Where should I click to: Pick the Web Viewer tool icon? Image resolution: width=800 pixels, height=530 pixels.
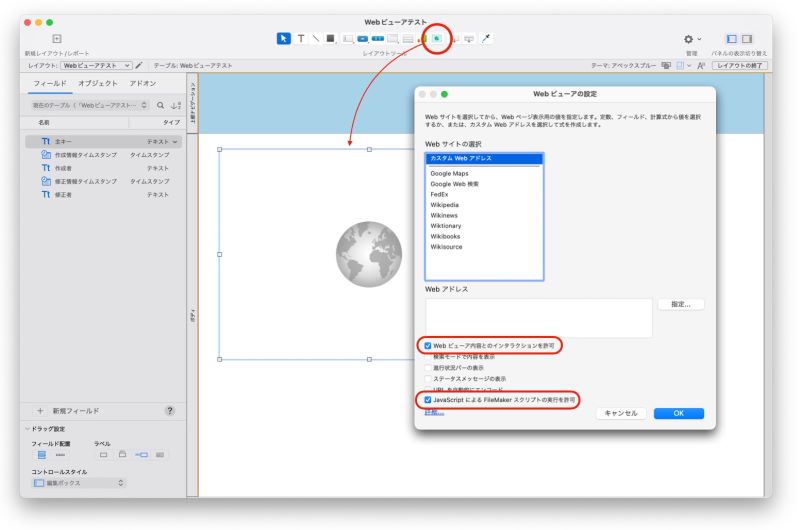(437, 38)
